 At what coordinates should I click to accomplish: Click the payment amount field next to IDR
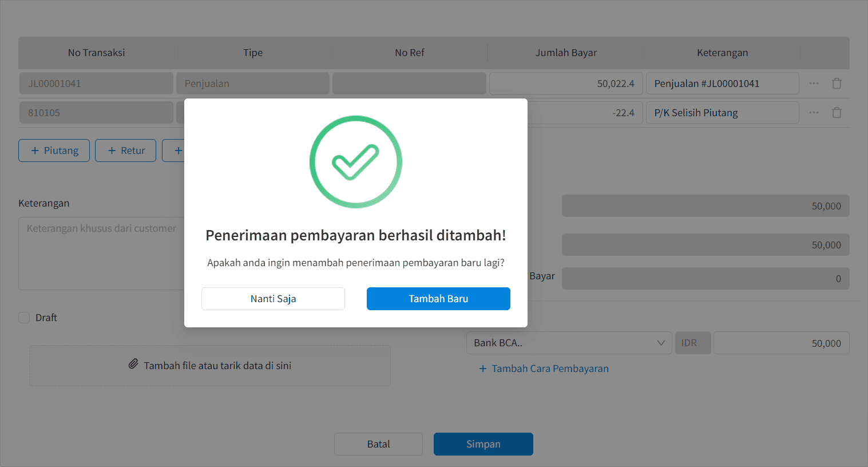tap(782, 343)
